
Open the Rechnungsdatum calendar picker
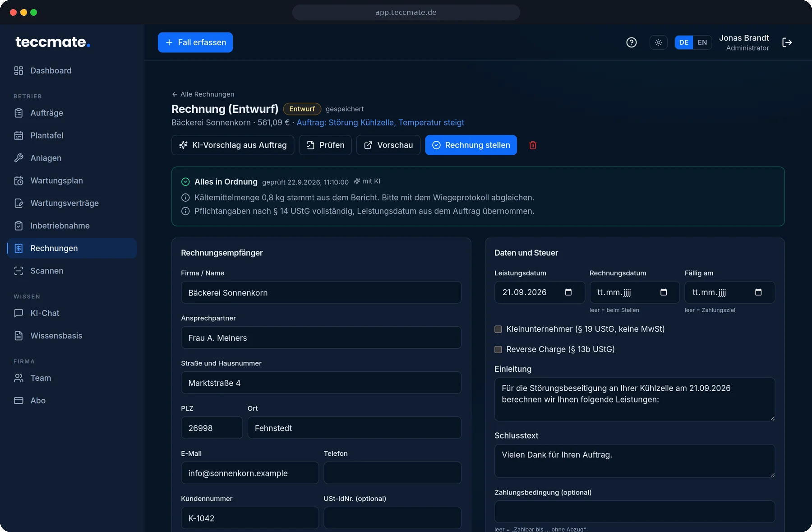coord(664,292)
